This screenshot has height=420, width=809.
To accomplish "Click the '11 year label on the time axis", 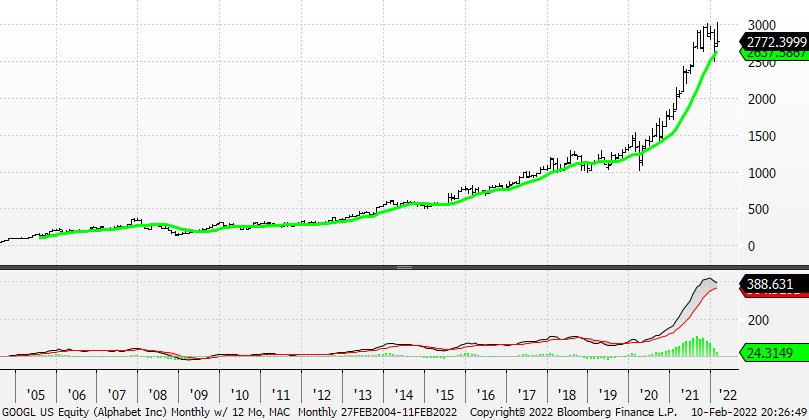I will (x=281, y=395).
